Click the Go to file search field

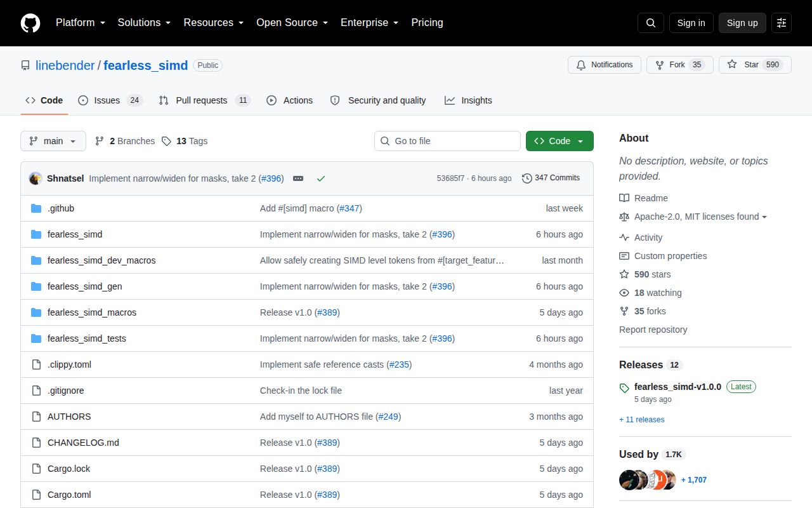click(x=447, y=141)
